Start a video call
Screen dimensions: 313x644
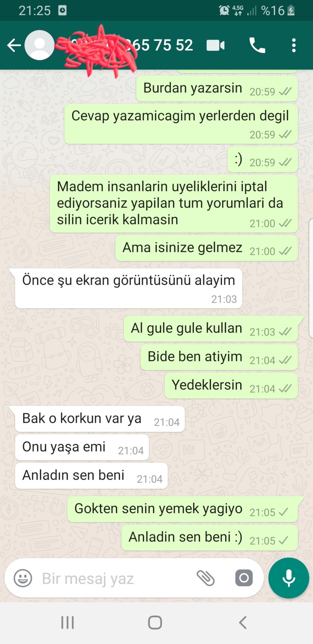coord(216,45)
